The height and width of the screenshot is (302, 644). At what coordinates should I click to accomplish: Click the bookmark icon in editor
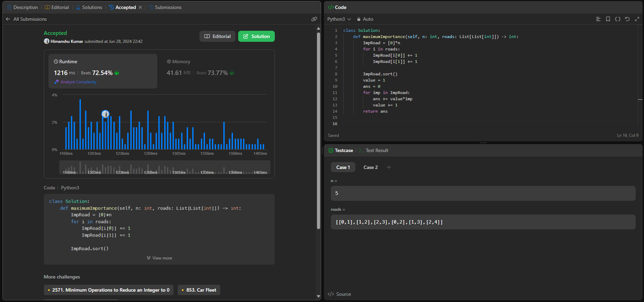608,19
